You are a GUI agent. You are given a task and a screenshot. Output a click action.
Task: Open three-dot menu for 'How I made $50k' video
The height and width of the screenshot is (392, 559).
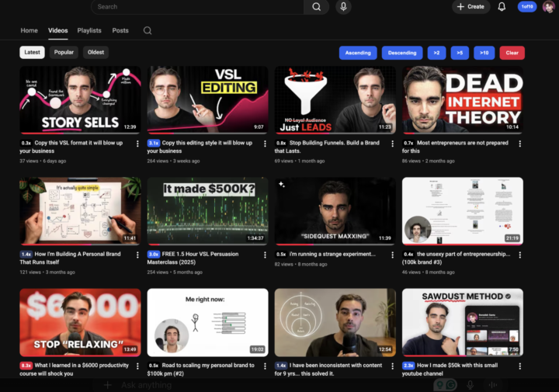519,366
